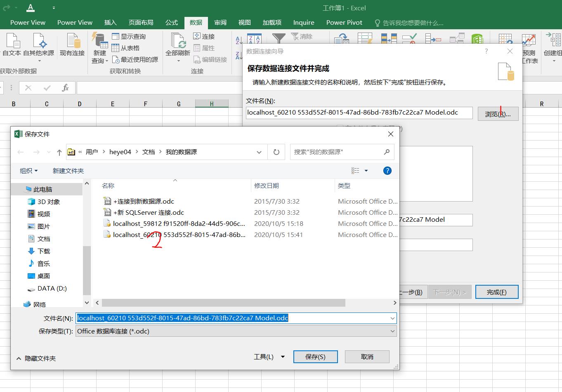The height and width of the screenshot is (392, 562).
Task: Select 3D 对象 in navigation pane
Action: click(44, 202)
